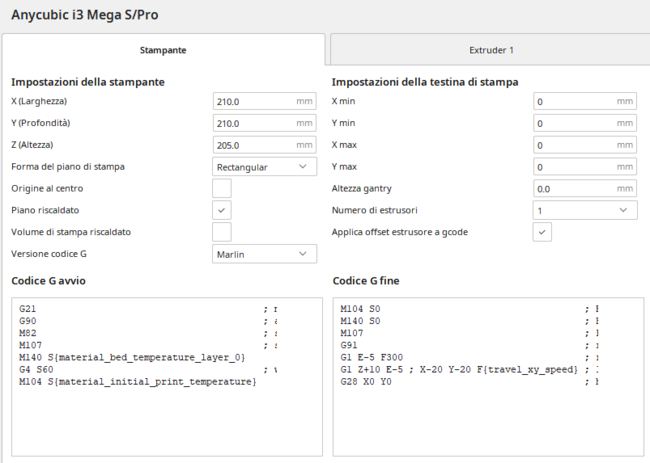Select the Stampante tab

(163, 49)
